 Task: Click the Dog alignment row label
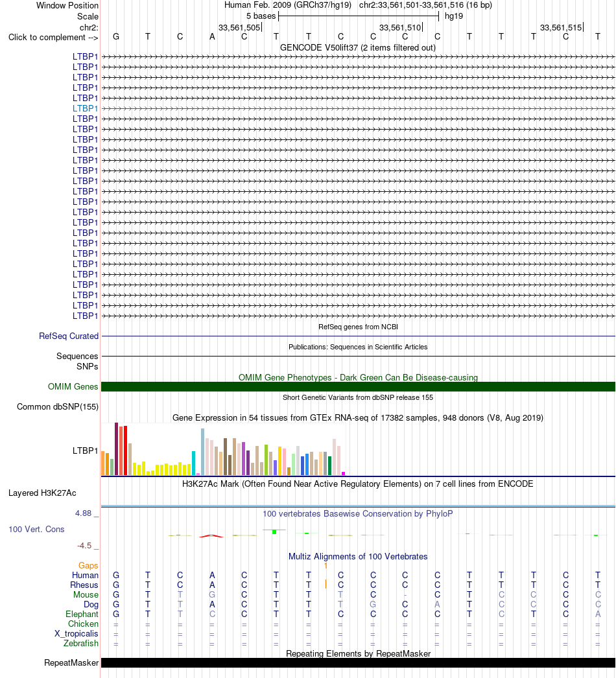pyautogui.click(x=91, y=605)
